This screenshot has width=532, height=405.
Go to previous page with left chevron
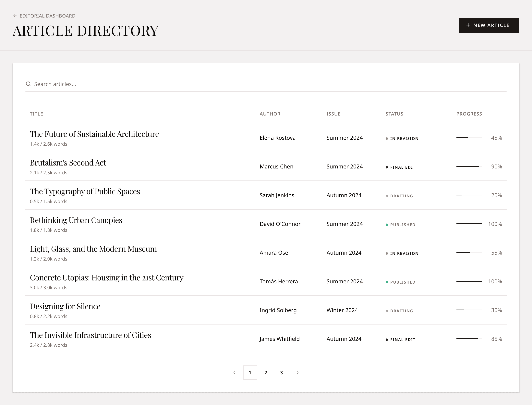(x=235, y=373)
